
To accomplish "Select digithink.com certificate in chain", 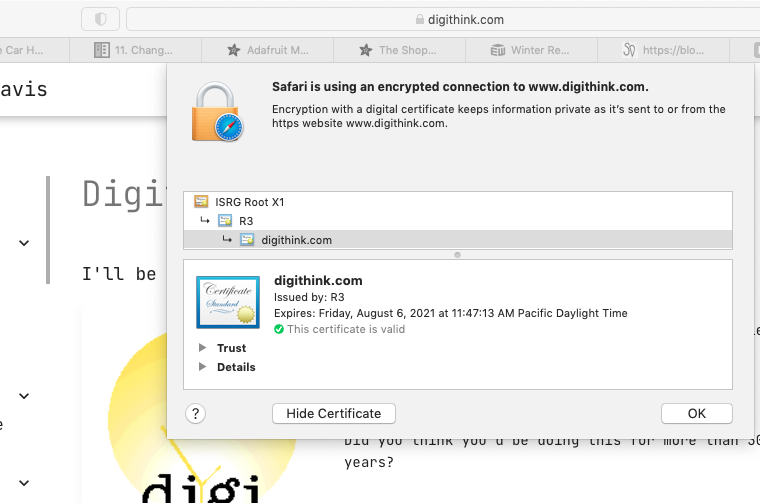I will [458, 240].
